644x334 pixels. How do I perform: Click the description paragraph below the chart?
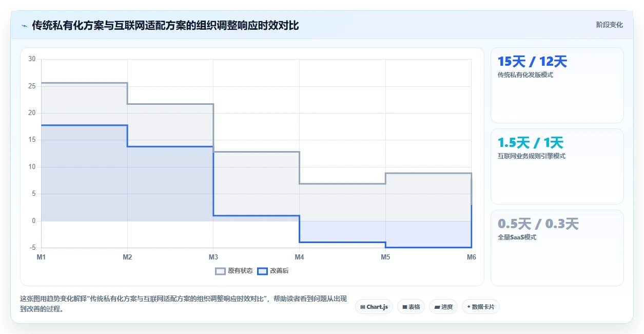183,304
